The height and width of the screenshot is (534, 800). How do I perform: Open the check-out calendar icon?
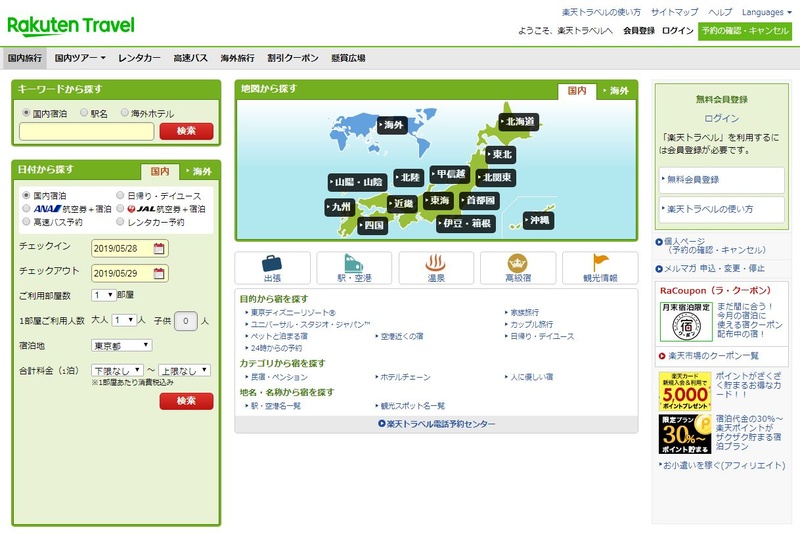[159, 273]
